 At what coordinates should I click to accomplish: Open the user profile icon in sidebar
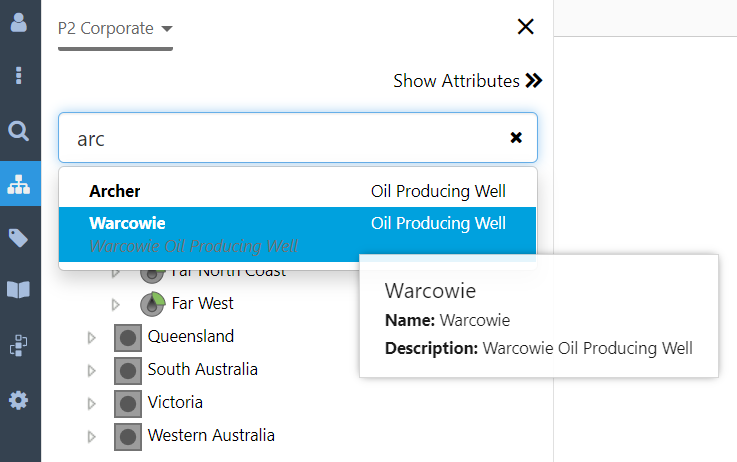(x=19, y=23)
